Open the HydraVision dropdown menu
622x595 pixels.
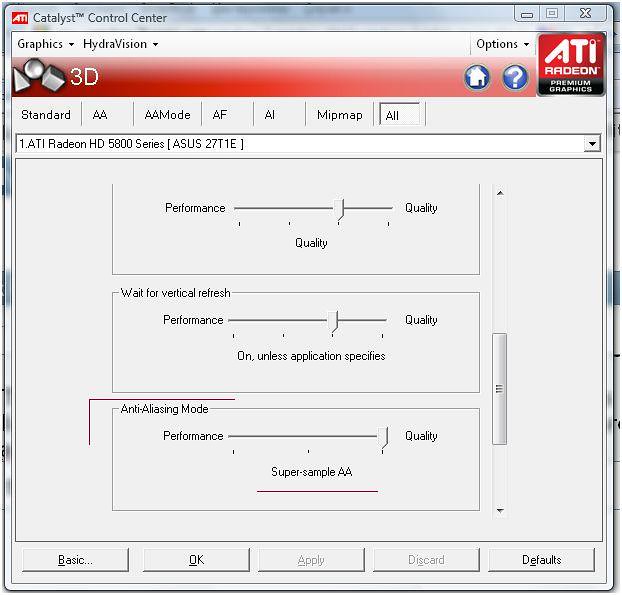coord(120,44)
